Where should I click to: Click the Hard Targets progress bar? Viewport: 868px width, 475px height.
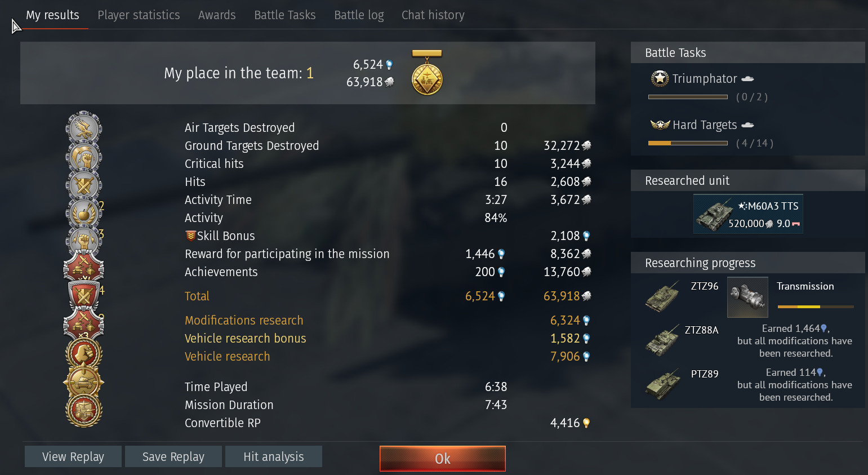(x=688, y=143)
